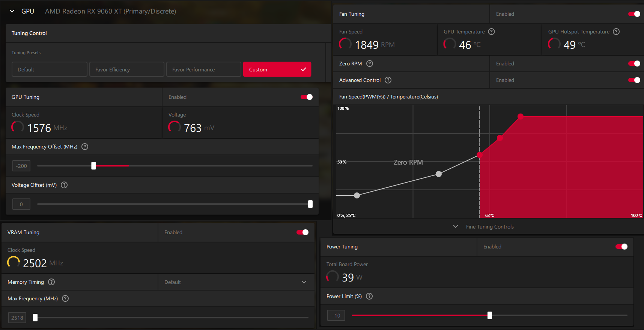Collapse the GPU section chevron
The image size is (644, 330).
tap(12, 11)
